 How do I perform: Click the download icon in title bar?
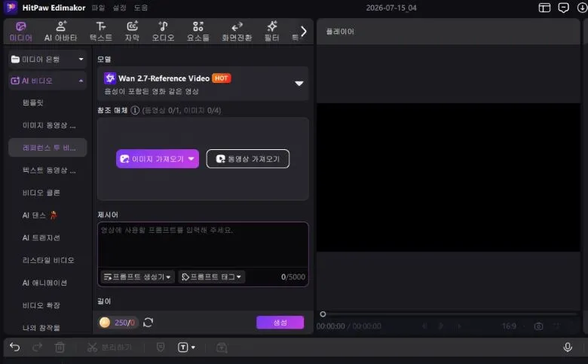point(583,8)
